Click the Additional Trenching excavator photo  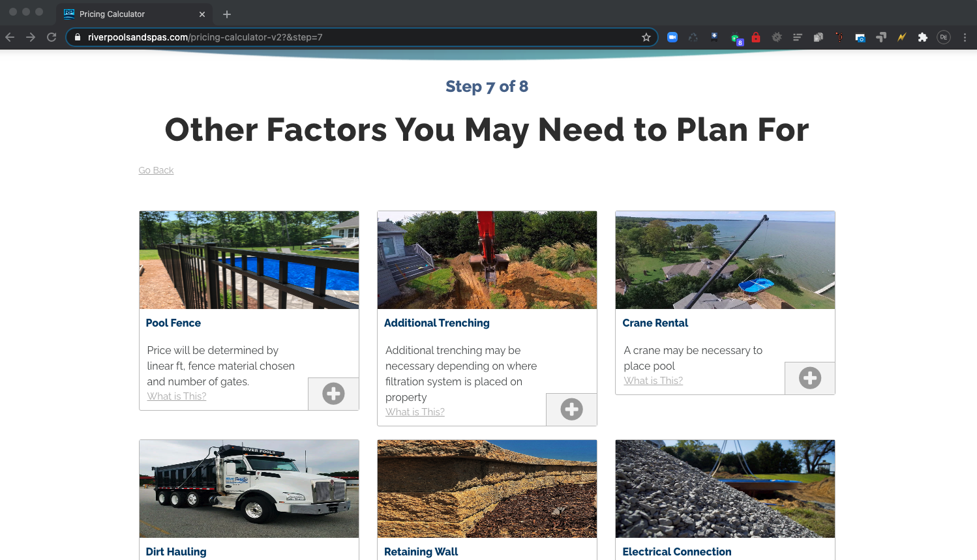click(x=487, y=260)
